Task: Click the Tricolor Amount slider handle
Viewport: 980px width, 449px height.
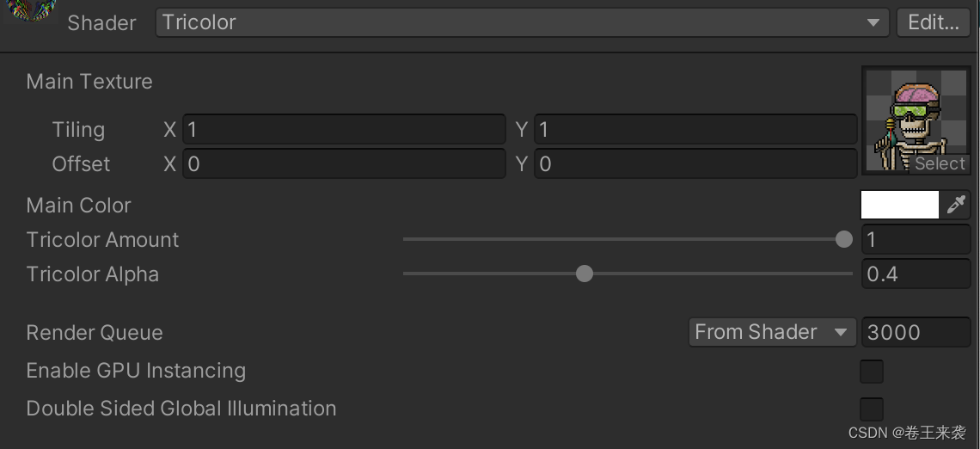Action: (844, 239)
